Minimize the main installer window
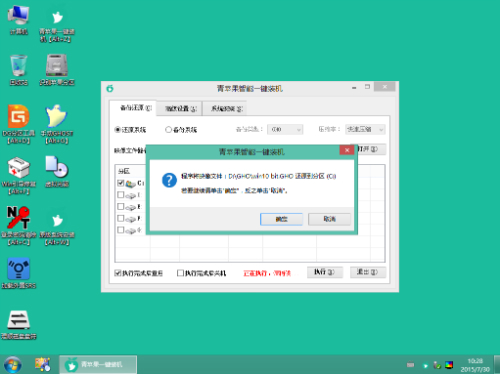This screenshot has height=374, width=500. [354, 88]
